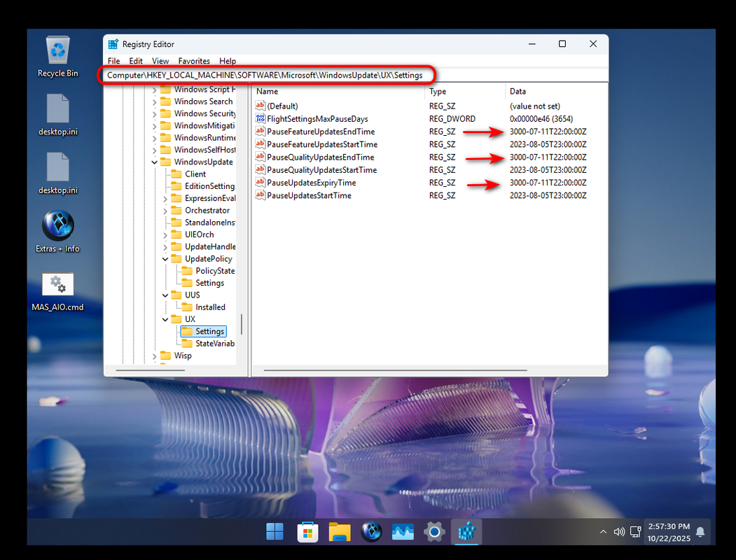Select the FlightSettingsMaxPauseDays DWORD icon
The height and width of the screenshot is (560, 736).
point(260,118)
